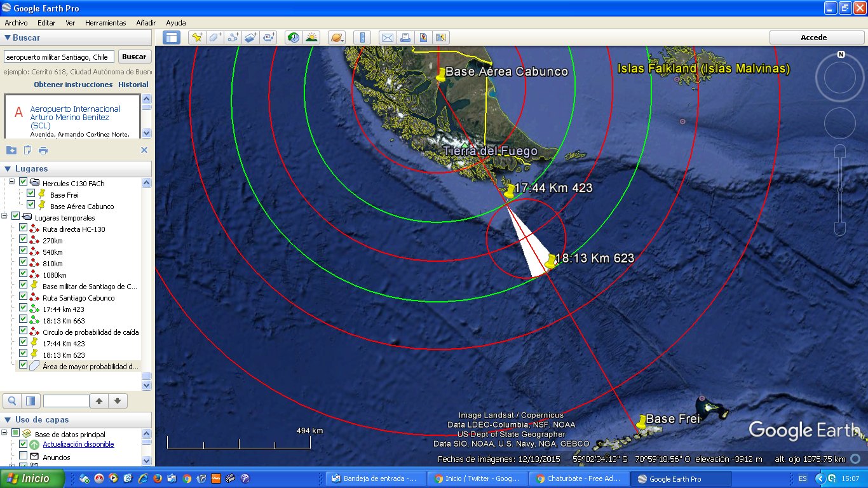The height and width of the screenshot is (488, 868).
Task: Click the compass North marker
Action: click(841, 55)
